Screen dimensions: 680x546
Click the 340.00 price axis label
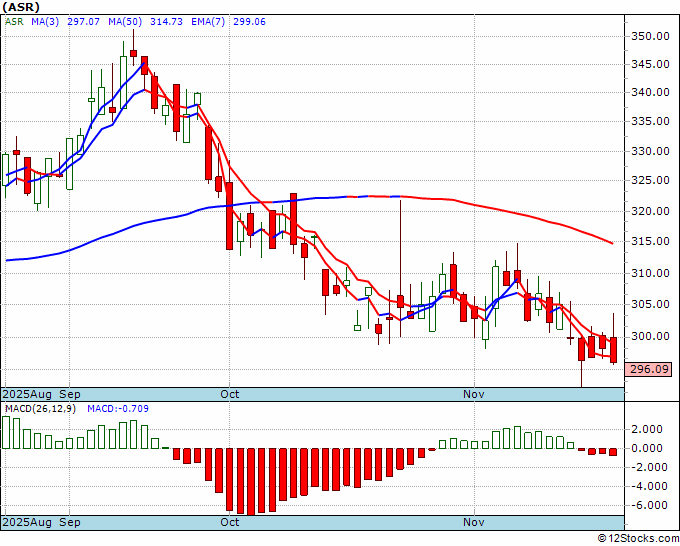650,92
